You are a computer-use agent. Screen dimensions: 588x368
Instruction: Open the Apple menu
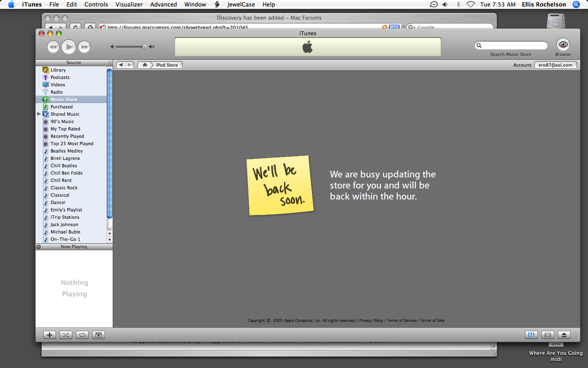click(x=11, y=4)
